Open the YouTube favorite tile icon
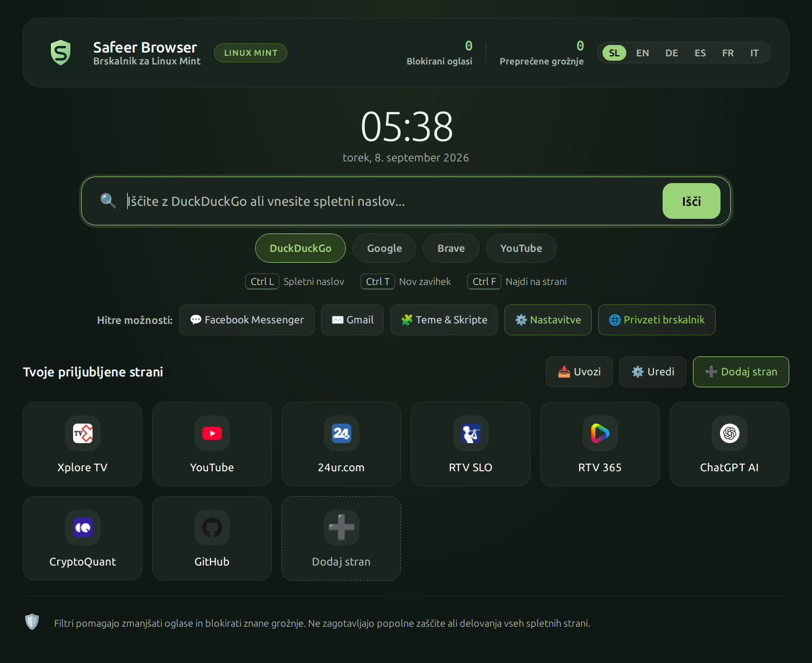This screenshot has width=812, height=663. point(212,433)
